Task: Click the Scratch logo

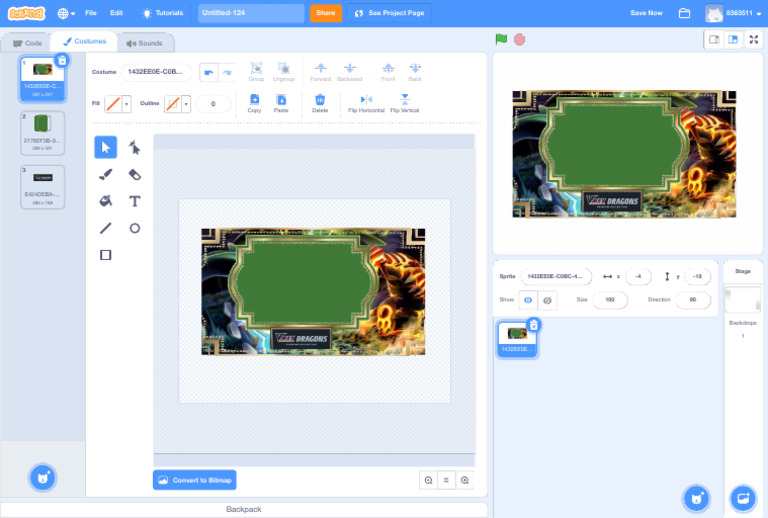Action: coord(26,13)
